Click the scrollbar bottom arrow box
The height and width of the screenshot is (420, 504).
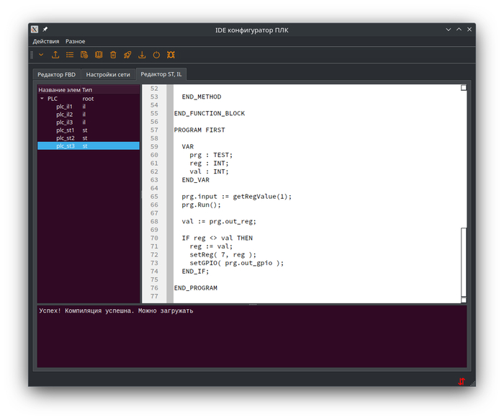pyautogui.click(x=464, y=300)
